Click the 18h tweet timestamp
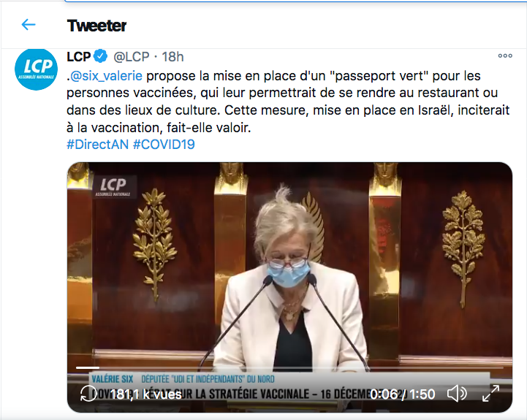Screen dimensions: 527x420 click(x=172, y=57)
